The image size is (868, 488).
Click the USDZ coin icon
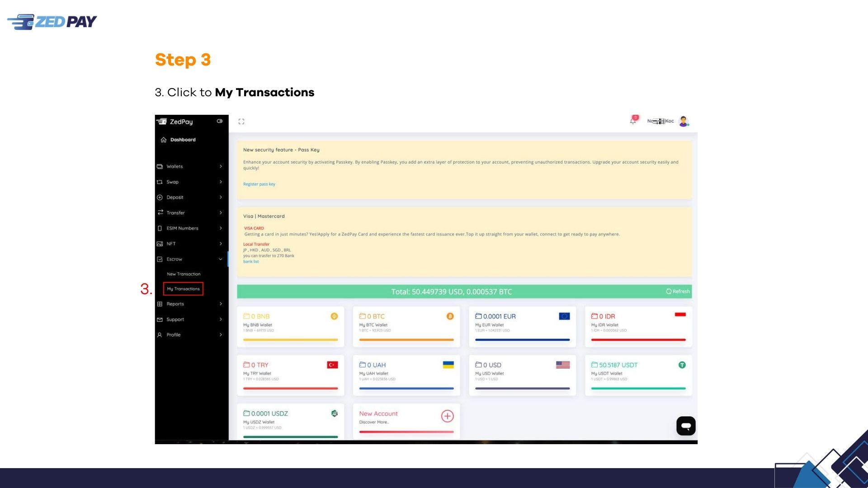(335, 413)
